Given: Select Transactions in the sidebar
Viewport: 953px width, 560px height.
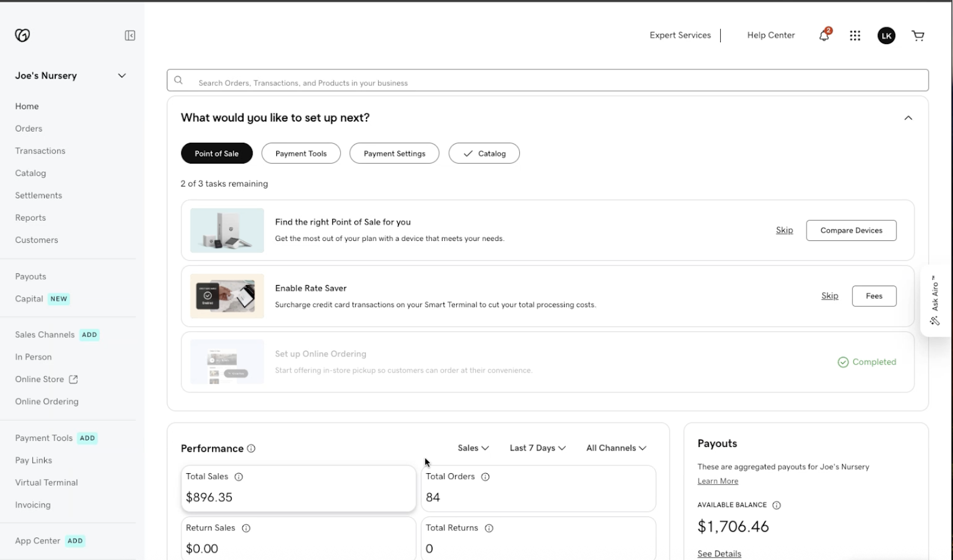Looking at the screenshot, I should [x=40, y=151].
